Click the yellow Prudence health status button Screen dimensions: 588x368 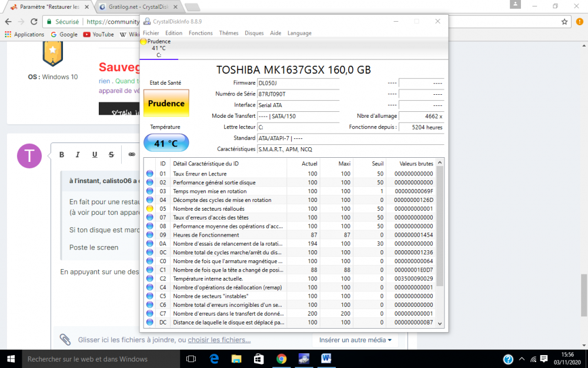166,103
